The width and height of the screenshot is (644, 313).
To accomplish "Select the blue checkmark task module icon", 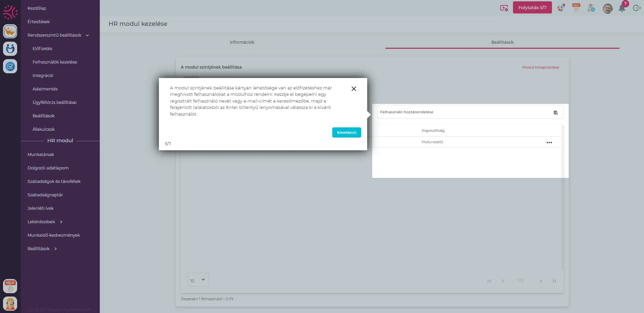I will (10, 66).
